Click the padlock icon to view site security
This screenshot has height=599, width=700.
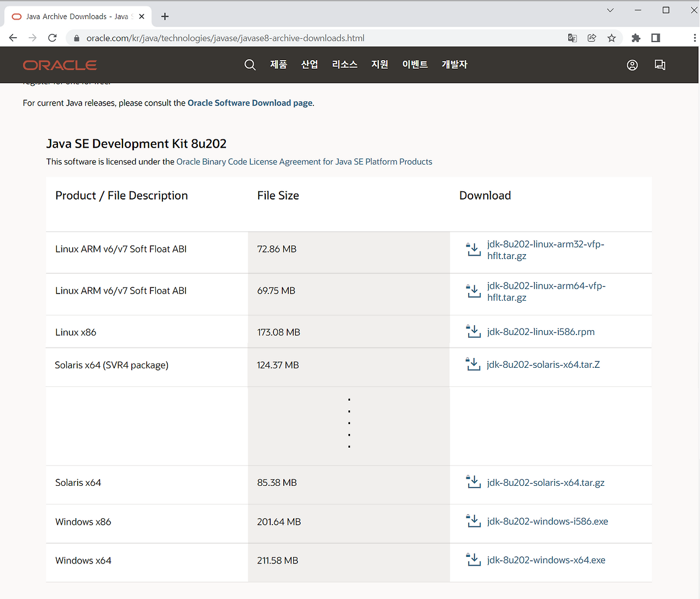pyautogui.click(x=76, y=38)
